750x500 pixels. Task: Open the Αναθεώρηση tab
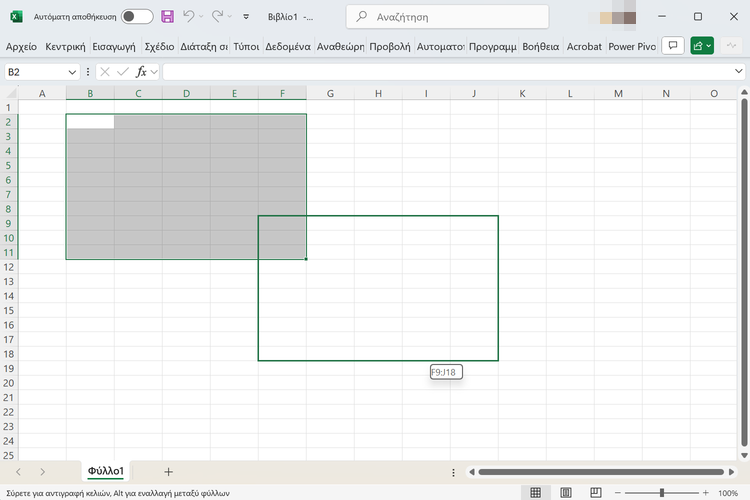340,46
